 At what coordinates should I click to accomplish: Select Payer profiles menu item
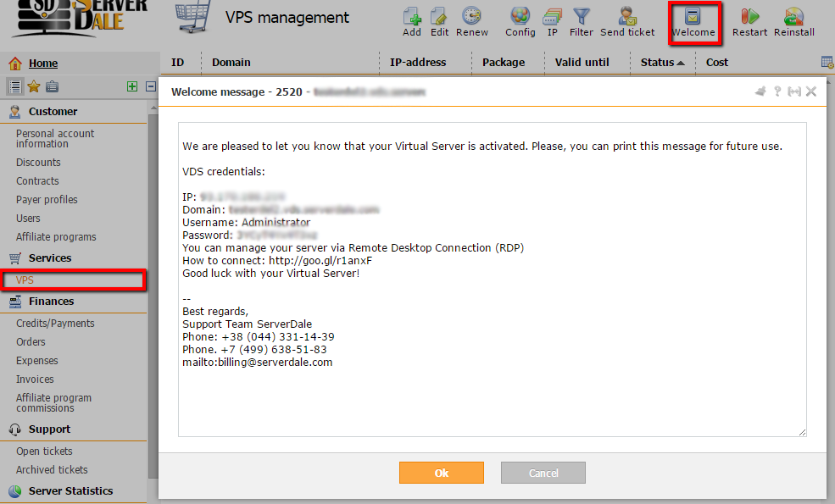(x=47, y=200)
